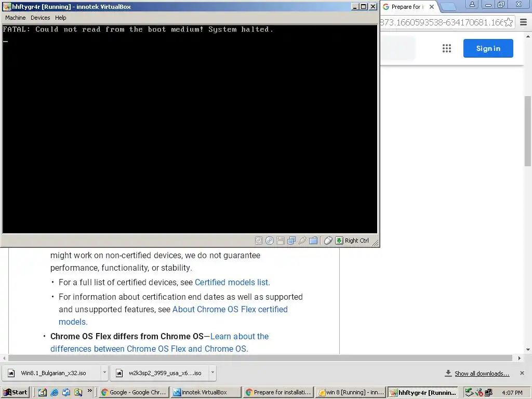
Task: Click the search folder Quick Launch icon
Action: [x=78, y=392]
